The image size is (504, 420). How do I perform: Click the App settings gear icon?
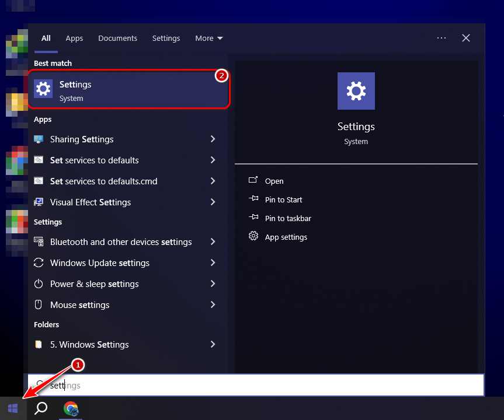253,236
